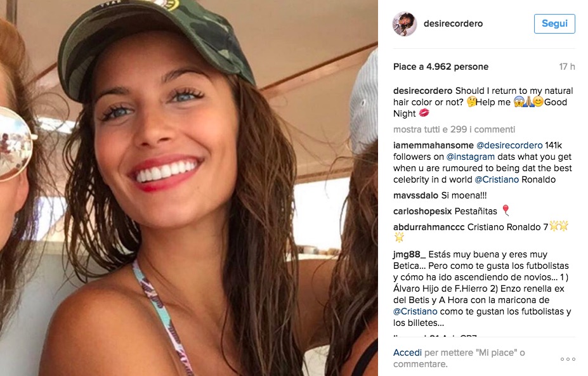Click the Segui follow button

pyautogui.click(x=554, y=23)
